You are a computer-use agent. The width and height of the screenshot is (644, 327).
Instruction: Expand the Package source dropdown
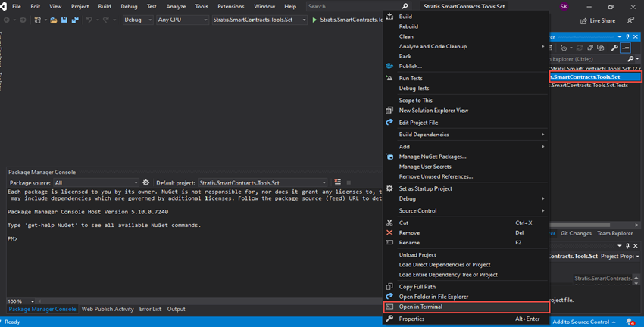click(95, 182)
